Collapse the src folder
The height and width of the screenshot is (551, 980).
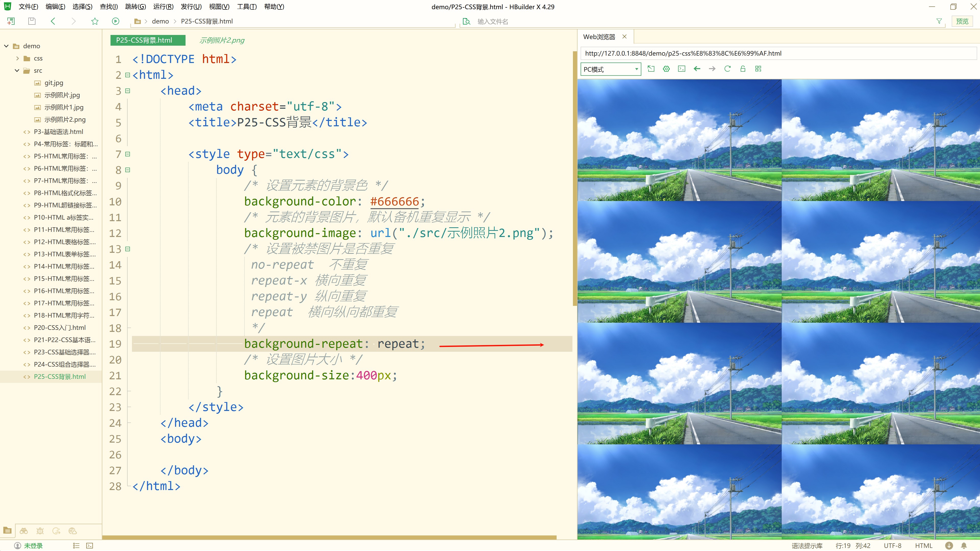(17, 70)
